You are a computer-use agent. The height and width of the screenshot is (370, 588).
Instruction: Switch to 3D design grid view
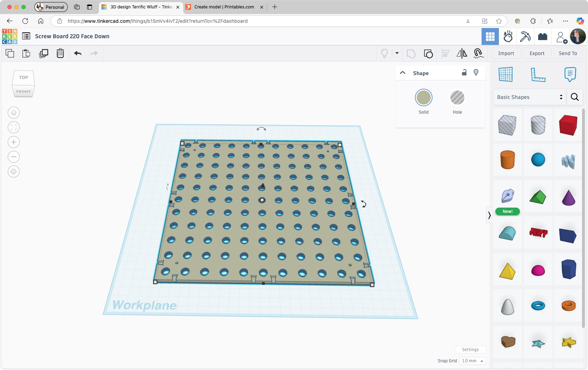(490, 36)
